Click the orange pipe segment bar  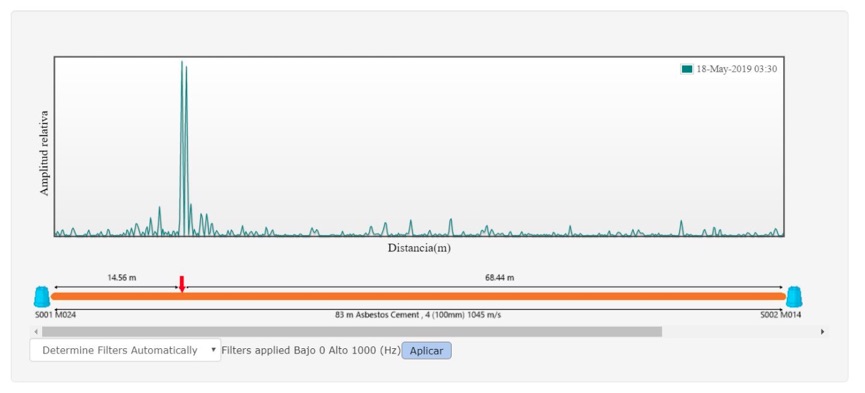coord(418,296)
